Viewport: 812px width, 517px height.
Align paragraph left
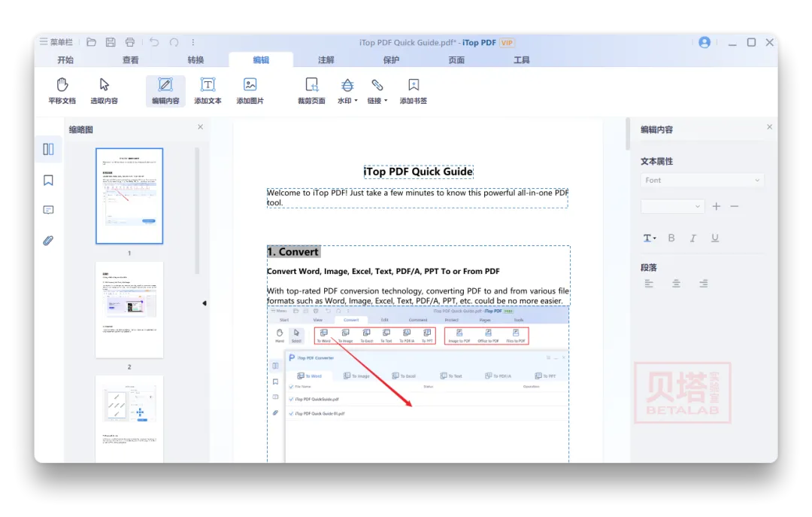tap(649, 284)
